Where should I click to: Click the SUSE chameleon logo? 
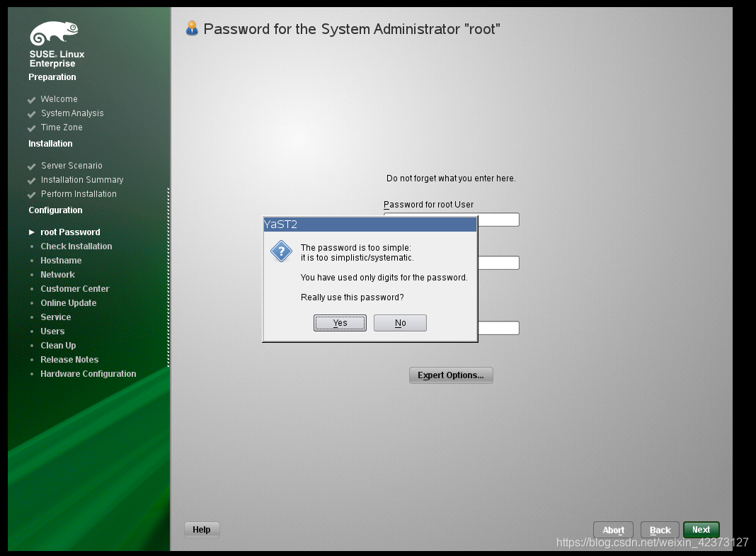click(54, 33)
